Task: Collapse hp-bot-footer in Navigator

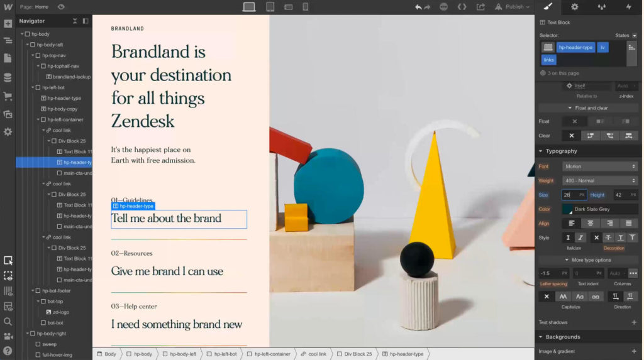Action: 33,291
